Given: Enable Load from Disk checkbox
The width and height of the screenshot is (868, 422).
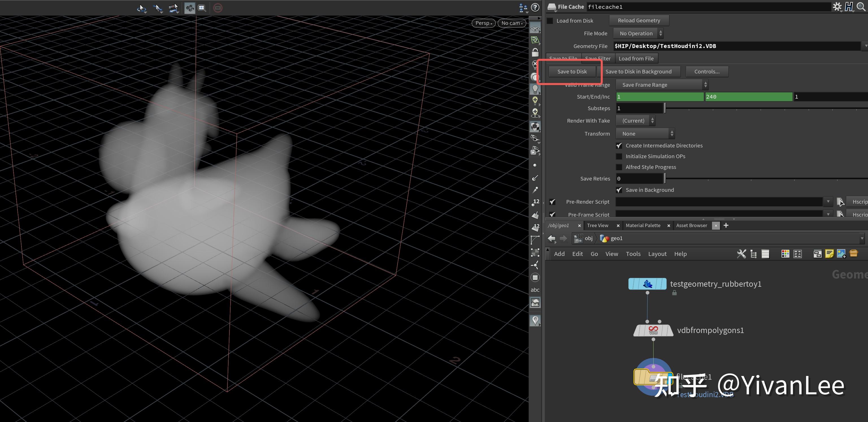Looking at the screenshot, I should 550,21.
